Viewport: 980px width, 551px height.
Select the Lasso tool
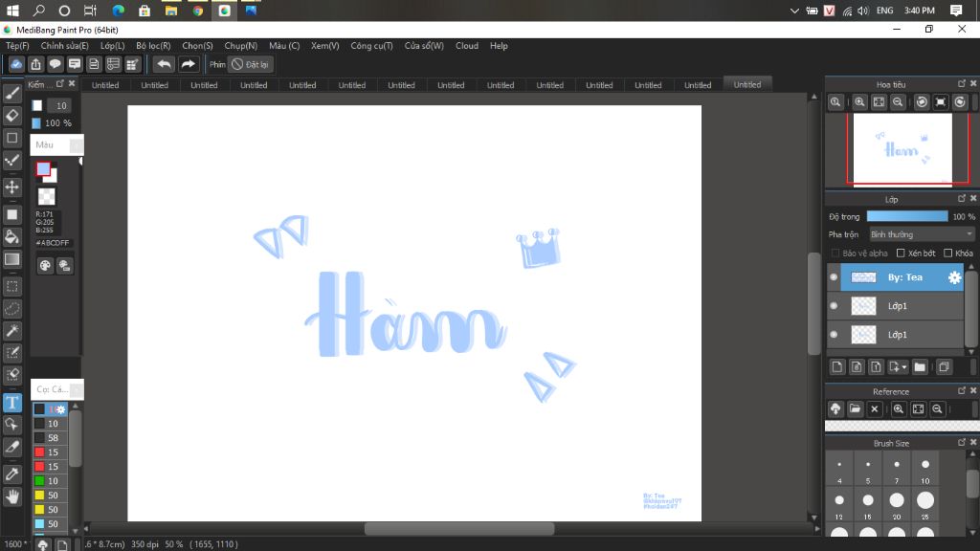coord(11,309)
